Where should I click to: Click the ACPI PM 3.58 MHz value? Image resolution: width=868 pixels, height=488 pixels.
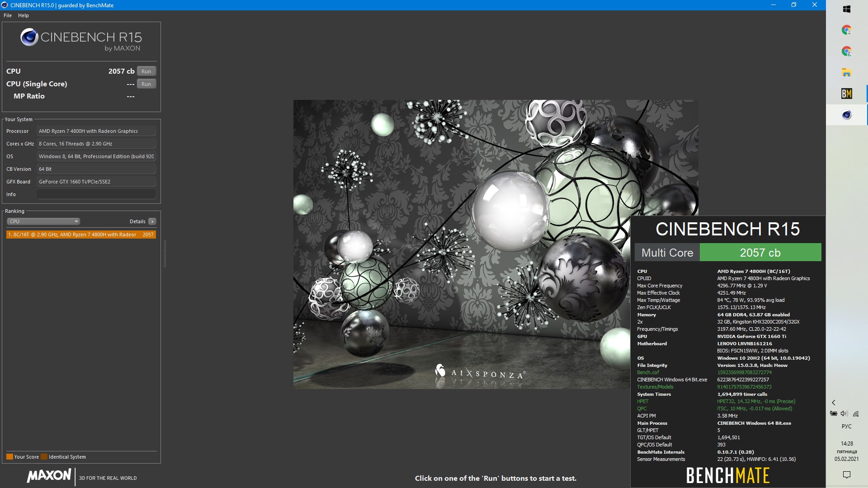[x=727, y=416]
